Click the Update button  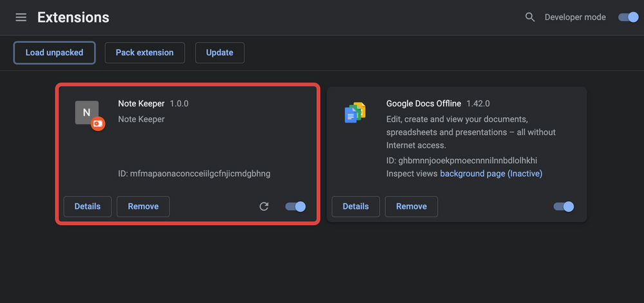pos(220,53)
